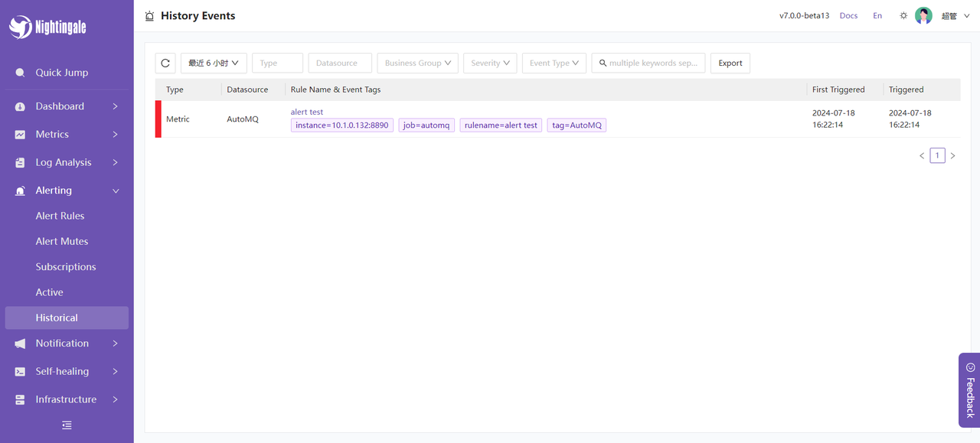
Task: Switch theme with the sun icon
Action: (903, 15)
